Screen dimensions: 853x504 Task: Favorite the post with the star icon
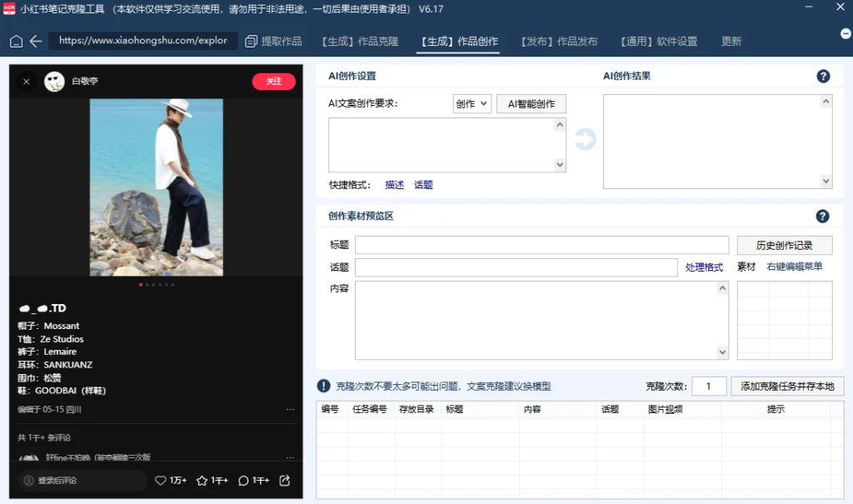202,481
